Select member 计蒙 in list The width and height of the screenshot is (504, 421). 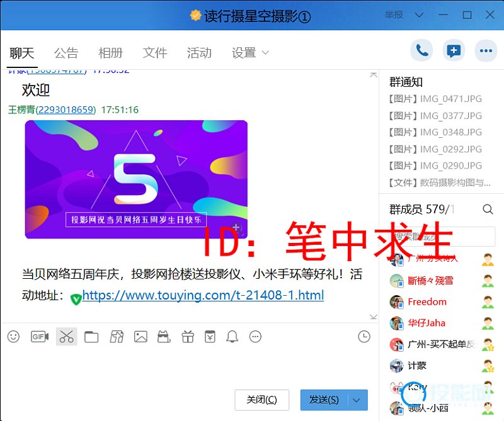click(x=442, y=366)
